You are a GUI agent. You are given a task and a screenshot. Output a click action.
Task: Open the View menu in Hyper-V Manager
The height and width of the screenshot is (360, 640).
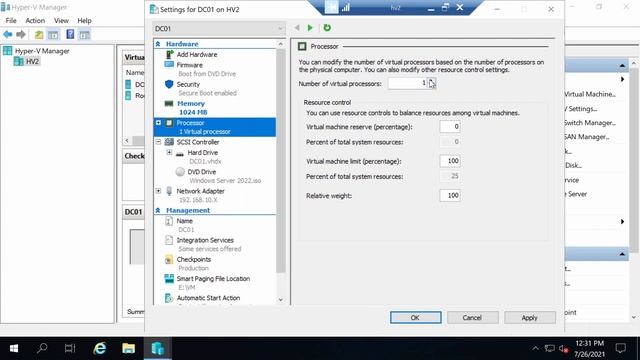(61, 20)
